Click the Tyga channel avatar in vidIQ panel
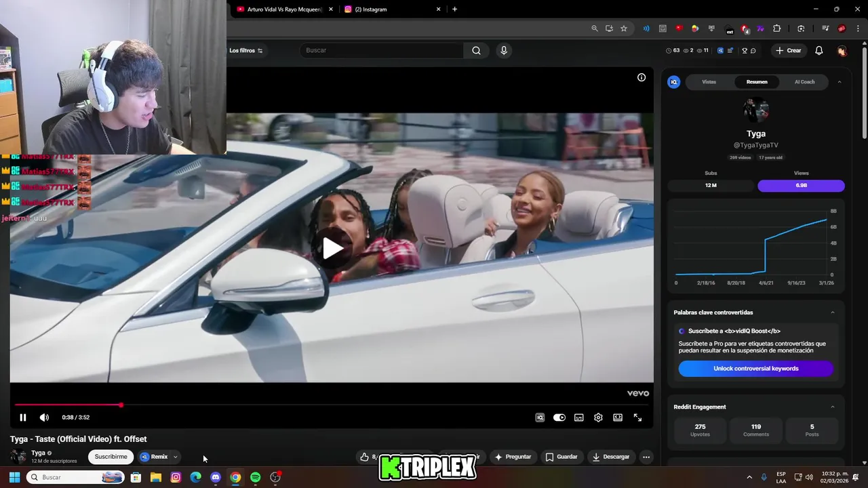This screenshot has width=868, height=488. (x=755, y=110)
